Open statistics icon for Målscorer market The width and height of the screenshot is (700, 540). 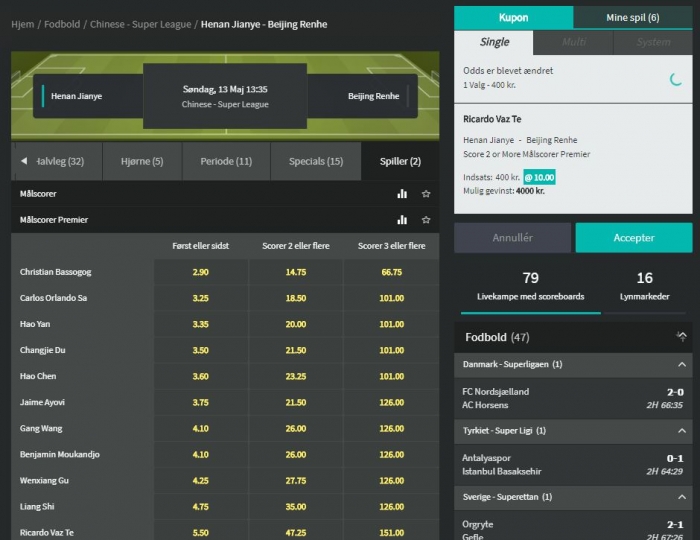click(402, 194)
